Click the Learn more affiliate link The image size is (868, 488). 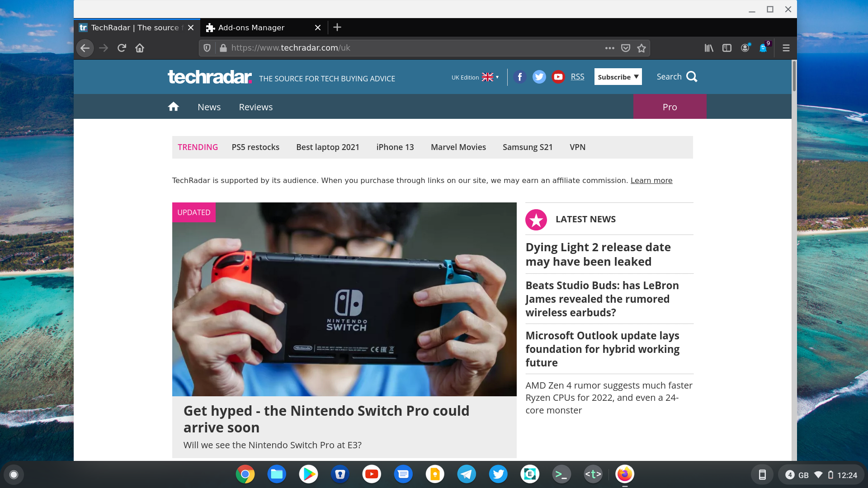pos(651,181)
